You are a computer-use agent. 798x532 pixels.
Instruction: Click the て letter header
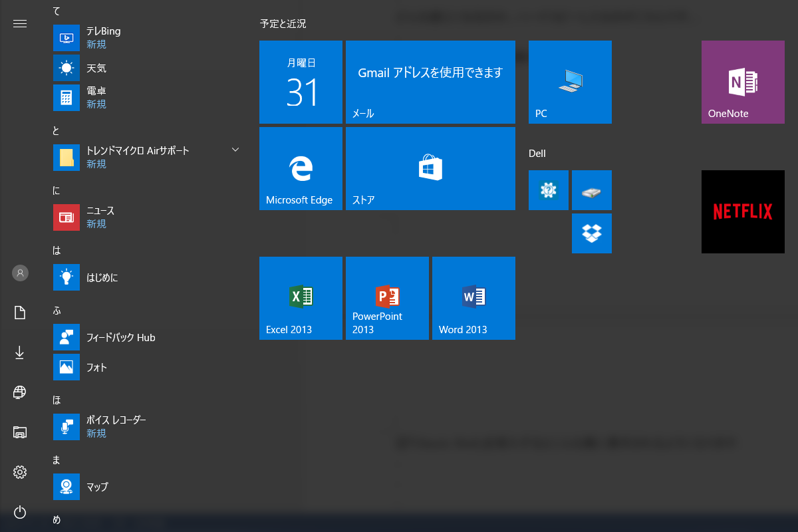57,11
